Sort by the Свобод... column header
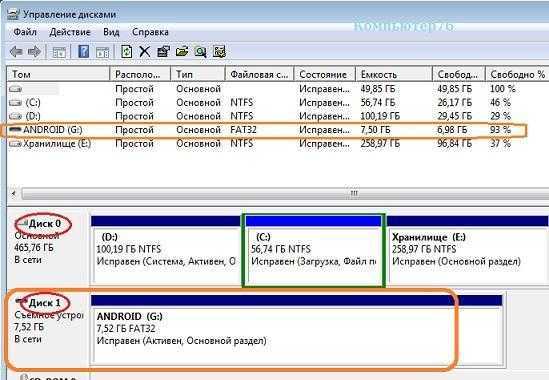Image resolution: width=549 pixels, height=380 pixels. pos(459,74)
